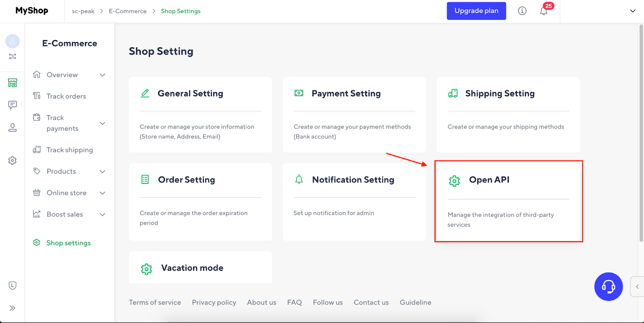Expand the Products submenu chevron
The width and height of the screenshot is (644, 323).
pyautogui.click(x=103, y=172)
